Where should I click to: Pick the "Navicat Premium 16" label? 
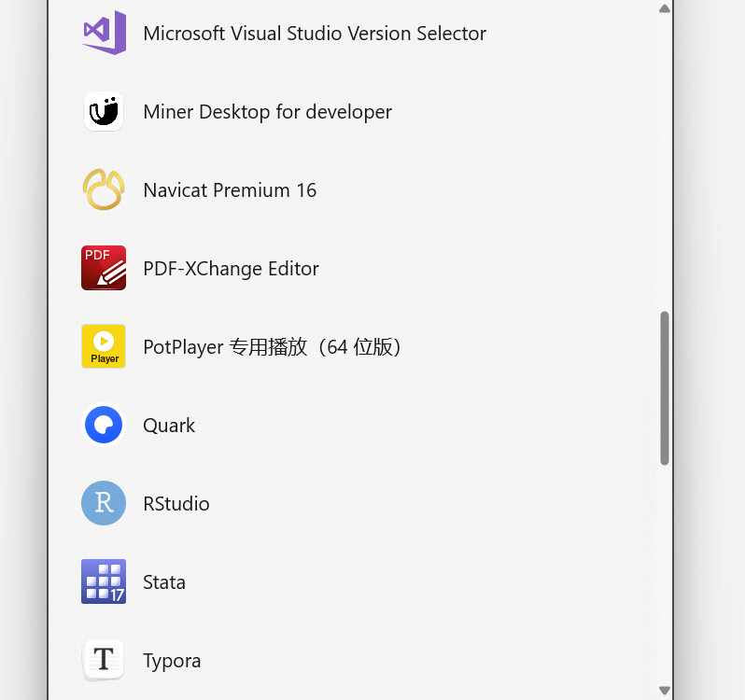click(230, 190)
